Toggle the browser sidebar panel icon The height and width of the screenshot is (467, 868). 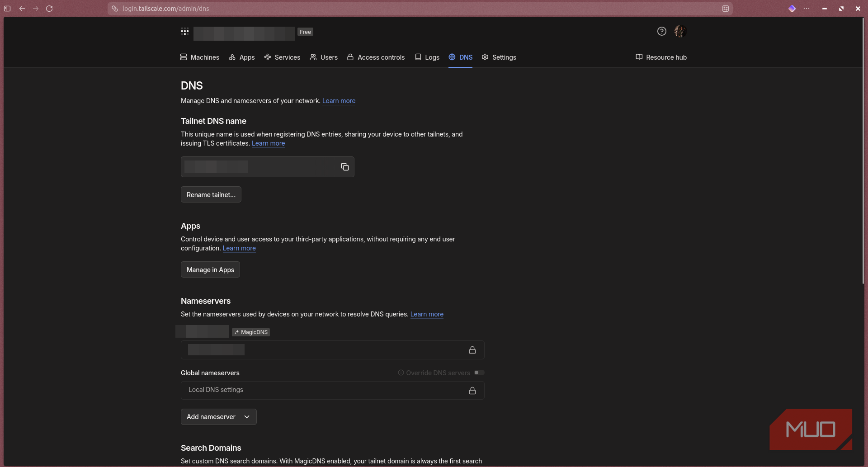(7, 9)
